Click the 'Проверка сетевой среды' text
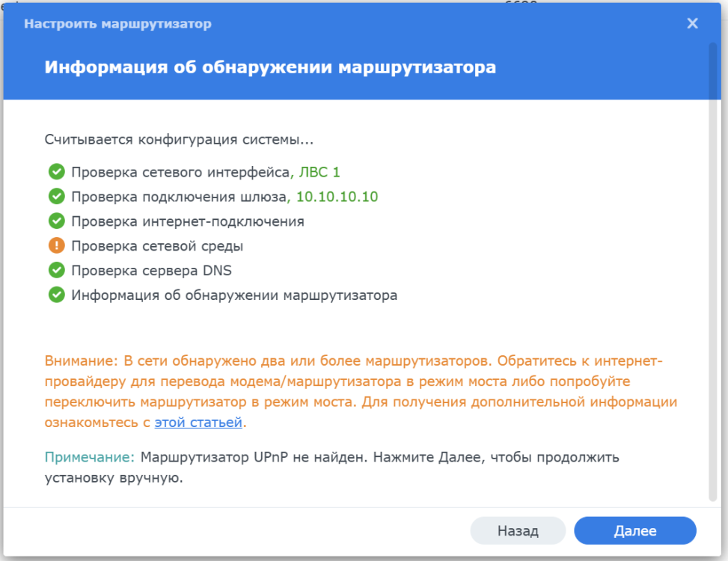The height and width of the screenshot is (561, 728). (157, 245)
